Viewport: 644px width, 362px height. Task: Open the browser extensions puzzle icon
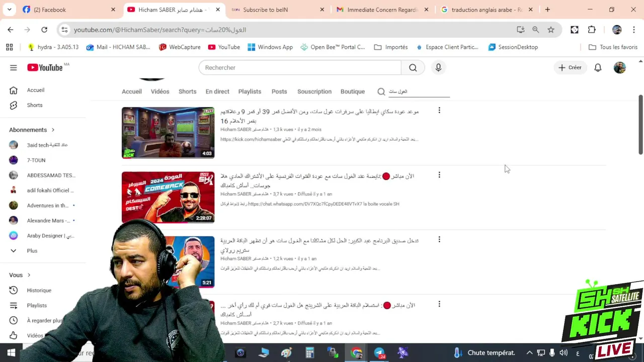(592, 30)
